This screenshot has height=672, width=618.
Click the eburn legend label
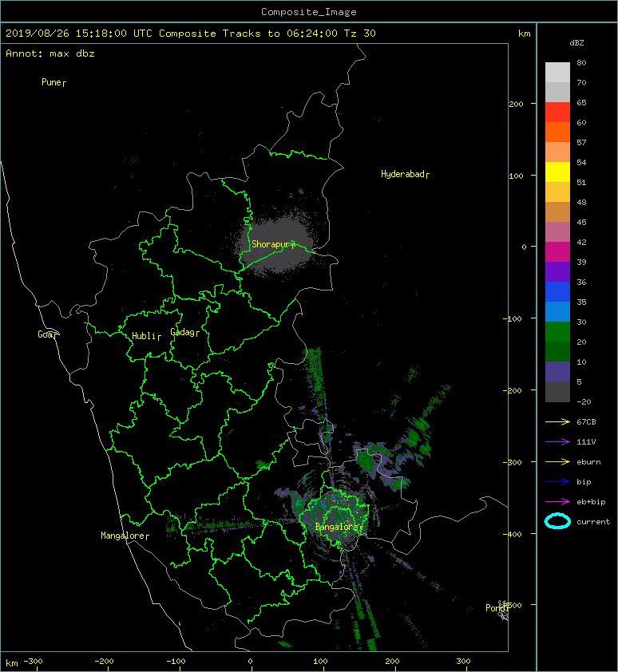(x=588, y=462)
